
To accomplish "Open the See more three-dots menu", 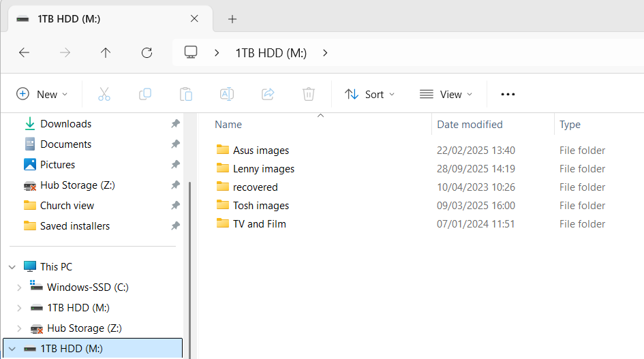I will [x=508, y=94].
